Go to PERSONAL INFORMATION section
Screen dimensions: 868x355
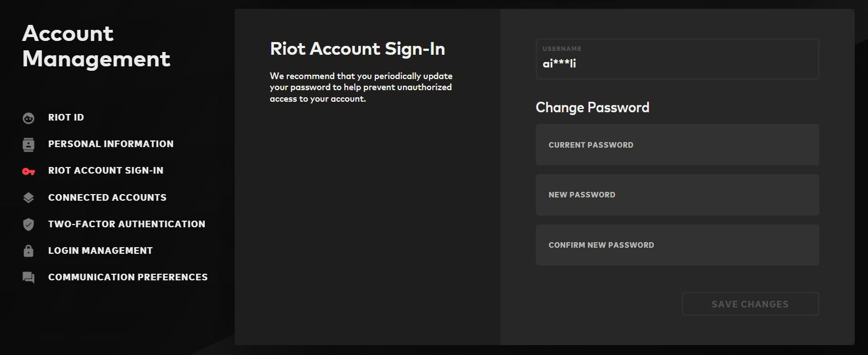pos(111,144)
